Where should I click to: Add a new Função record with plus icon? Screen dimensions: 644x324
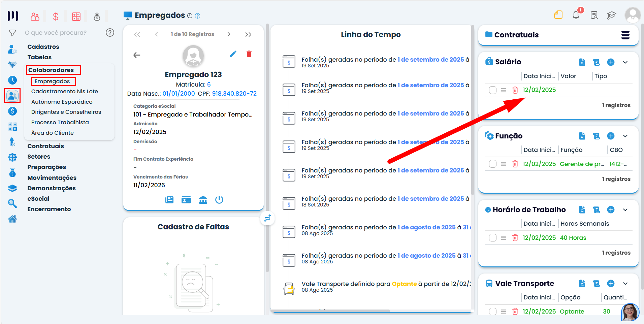pos(611,136)
